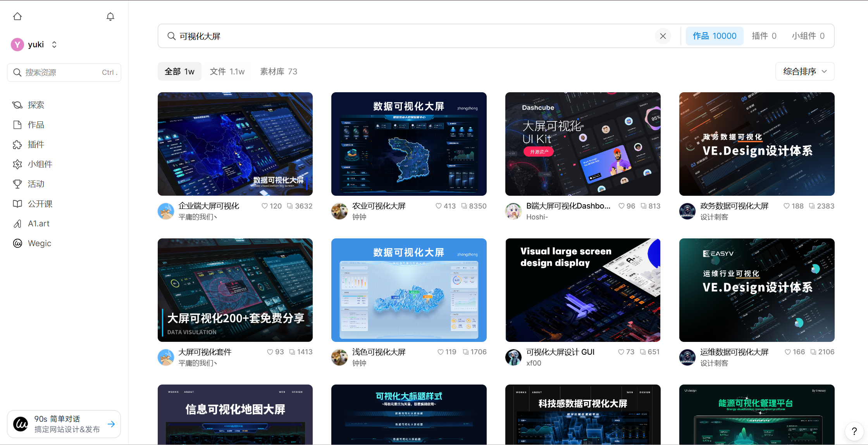Open the 政务数据可视化大屏 thumbnail

tap(756, 144)
